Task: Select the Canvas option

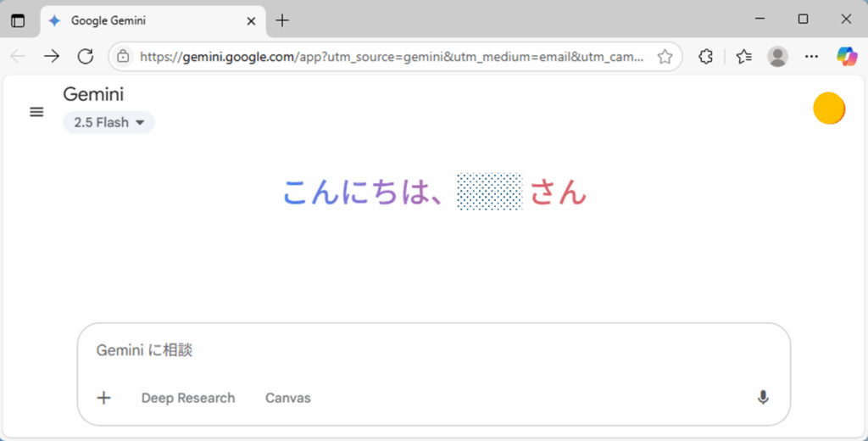Action: click(x=288, y=398)
